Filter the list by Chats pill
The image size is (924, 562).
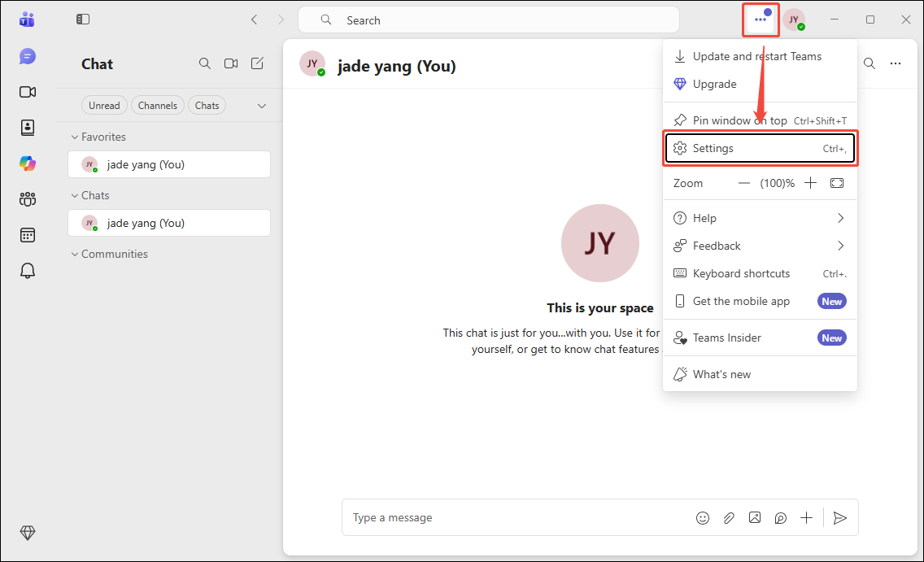point(207,106)
